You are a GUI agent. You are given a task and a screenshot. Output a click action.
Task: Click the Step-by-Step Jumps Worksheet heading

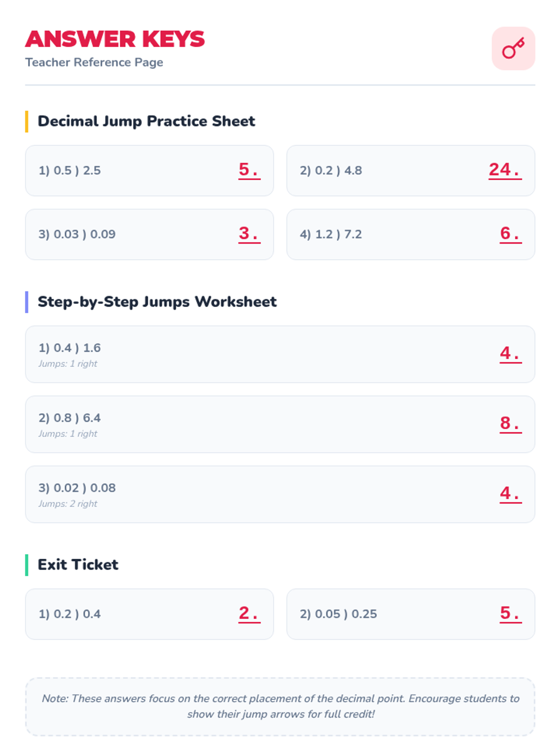(157, 302)
